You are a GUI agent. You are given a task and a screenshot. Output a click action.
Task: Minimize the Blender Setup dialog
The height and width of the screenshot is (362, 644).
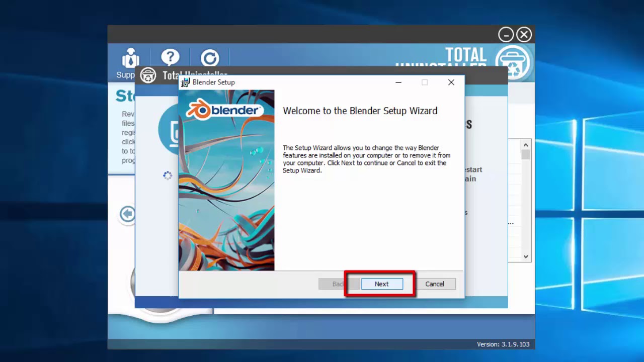[398, 82]
